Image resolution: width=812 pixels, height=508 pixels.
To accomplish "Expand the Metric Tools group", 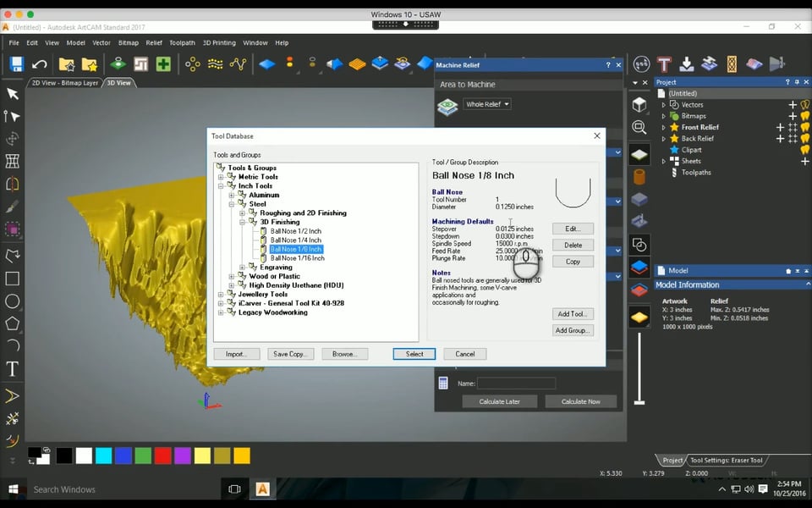I will [221, 177].
